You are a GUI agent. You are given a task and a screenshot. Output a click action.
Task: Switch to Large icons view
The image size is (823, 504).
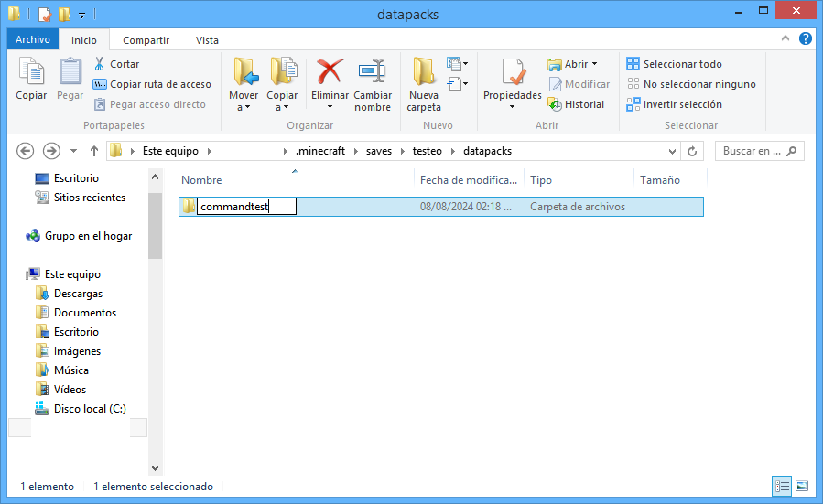802,487
